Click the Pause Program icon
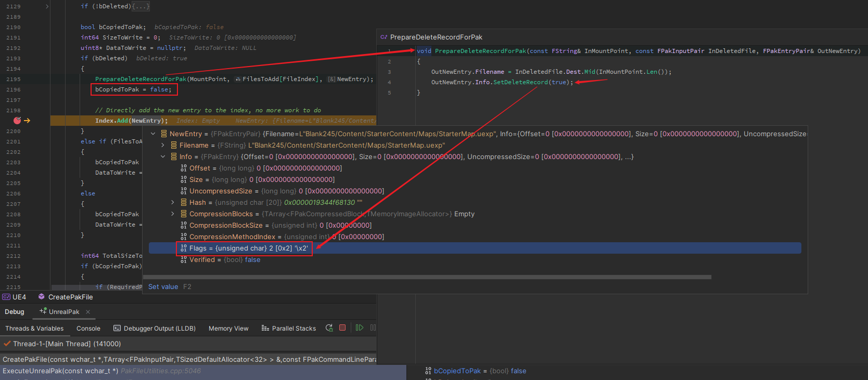Screen dimensions: 868x380 click(x=373, y=328)
